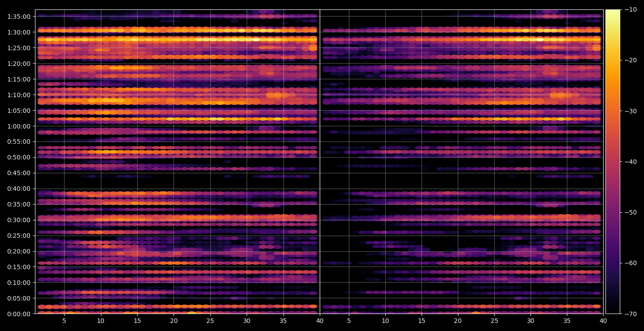Pick the 0:20:00 time tick label
The image size is (644, 331).
point(19,251)
